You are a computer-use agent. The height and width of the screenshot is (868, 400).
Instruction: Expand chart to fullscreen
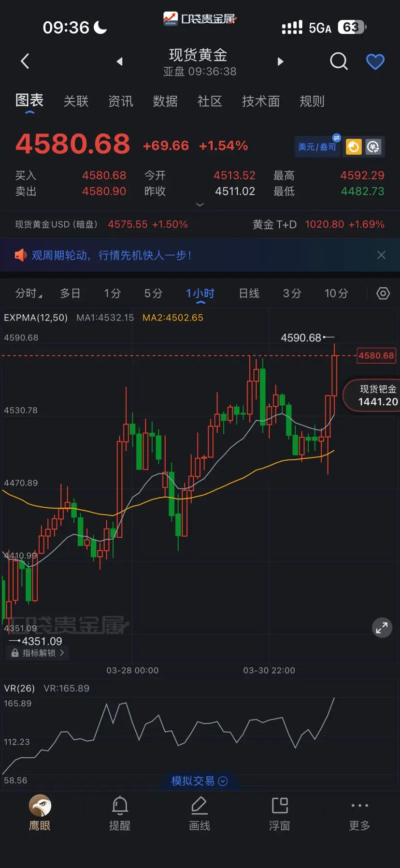pos(382,628)
